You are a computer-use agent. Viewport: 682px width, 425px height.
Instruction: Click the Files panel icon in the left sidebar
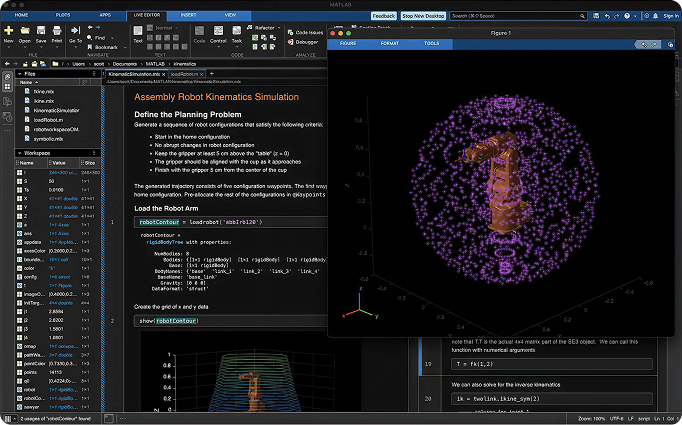coord(7,77)
